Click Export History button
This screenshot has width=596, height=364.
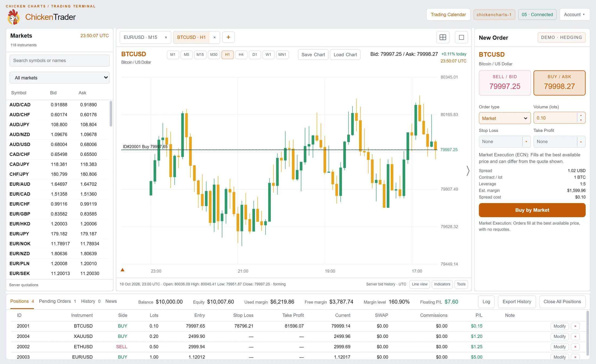517,302
